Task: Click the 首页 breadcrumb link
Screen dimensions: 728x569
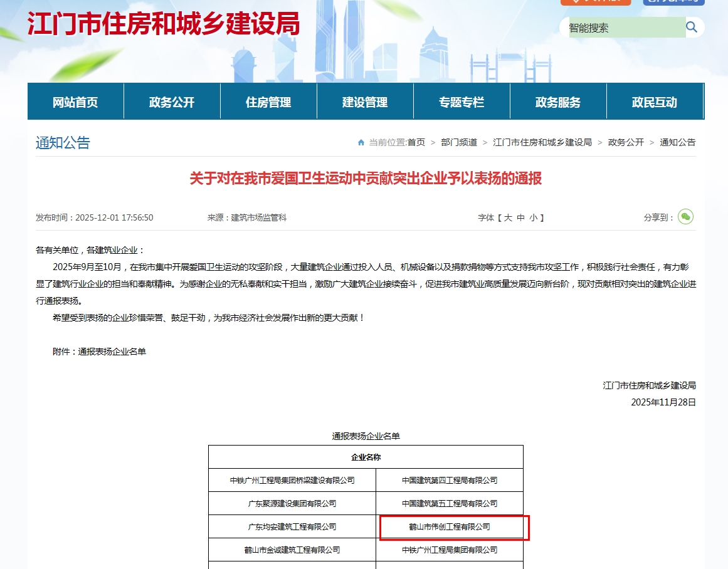Action: pos(416,143)
